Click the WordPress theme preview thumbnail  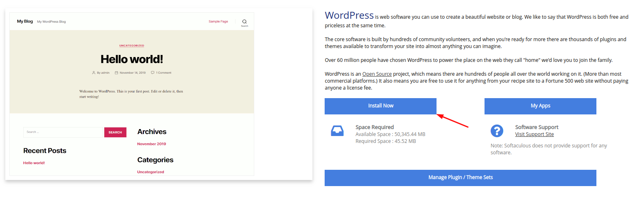pos(132,94)
